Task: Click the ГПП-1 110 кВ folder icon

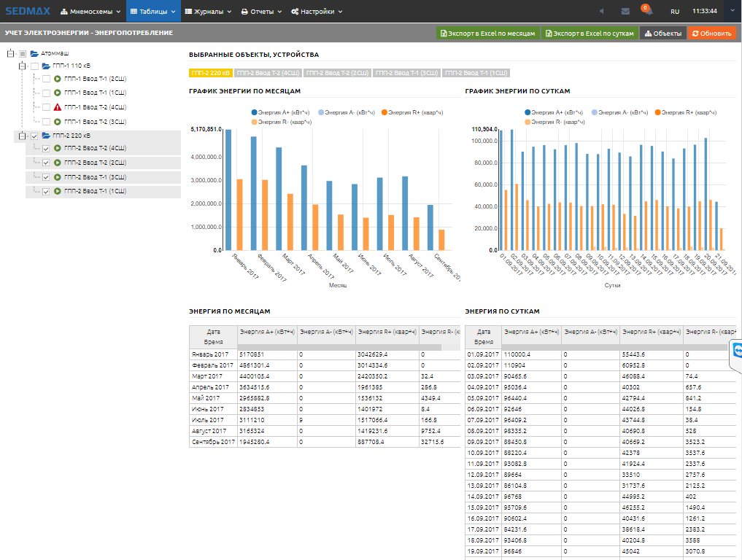Action: [x=46, y=66]
